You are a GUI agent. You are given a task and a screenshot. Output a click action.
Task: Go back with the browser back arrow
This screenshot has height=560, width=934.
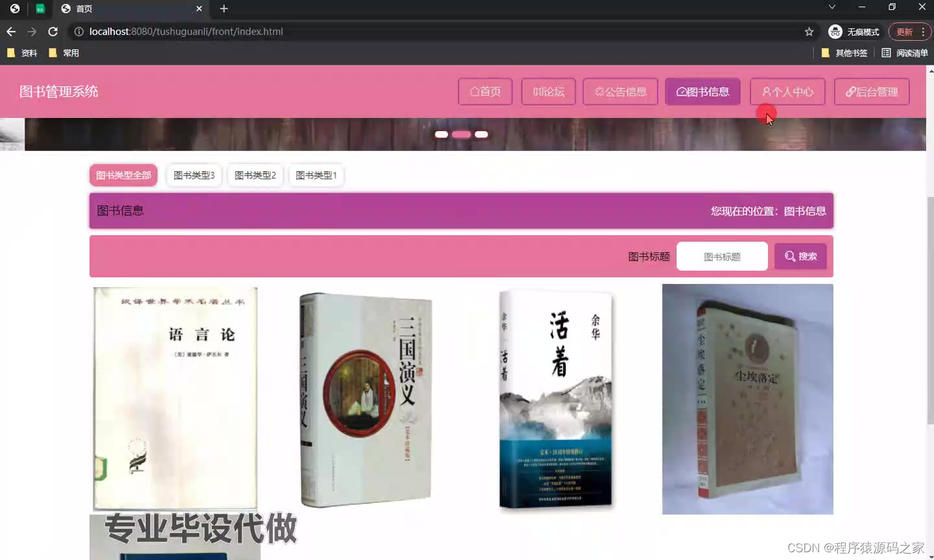coord(11,32)
